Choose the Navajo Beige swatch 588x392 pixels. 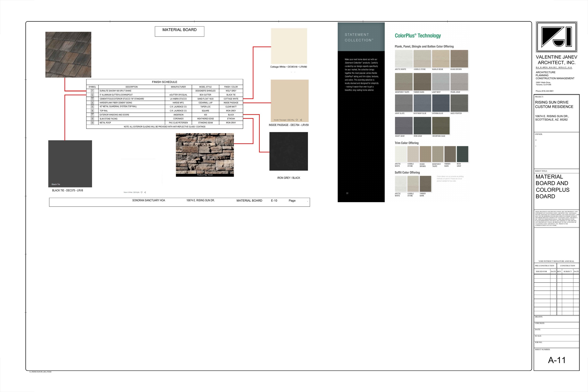tap(441, 59)
